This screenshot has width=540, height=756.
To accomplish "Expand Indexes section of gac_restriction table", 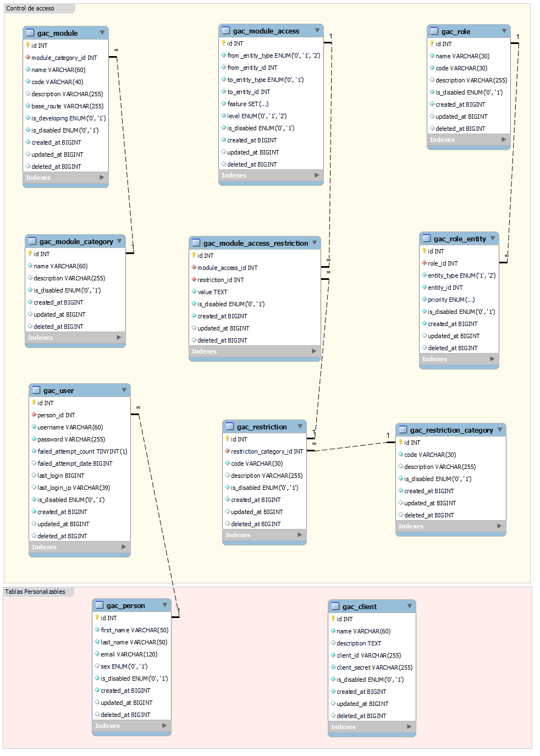I will 300,535.
